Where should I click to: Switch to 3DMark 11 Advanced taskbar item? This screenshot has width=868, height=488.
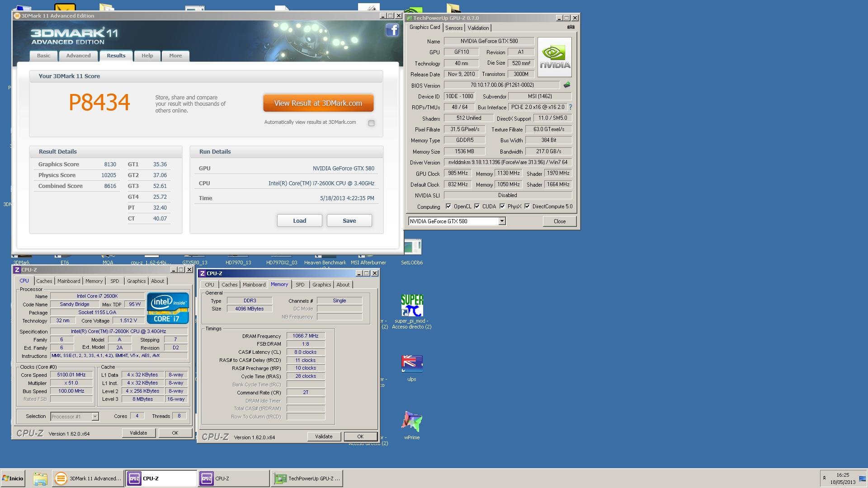click(x=89, y=479)
